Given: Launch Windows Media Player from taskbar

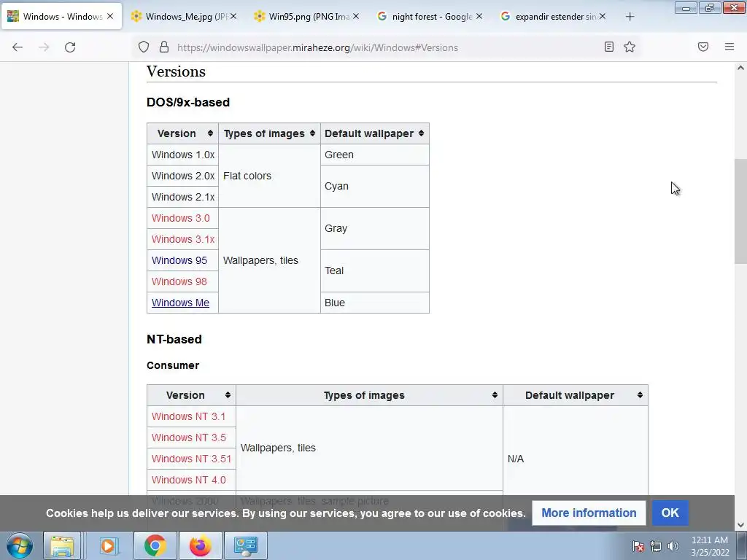Looking at the screenshot, I should [108, 545].
